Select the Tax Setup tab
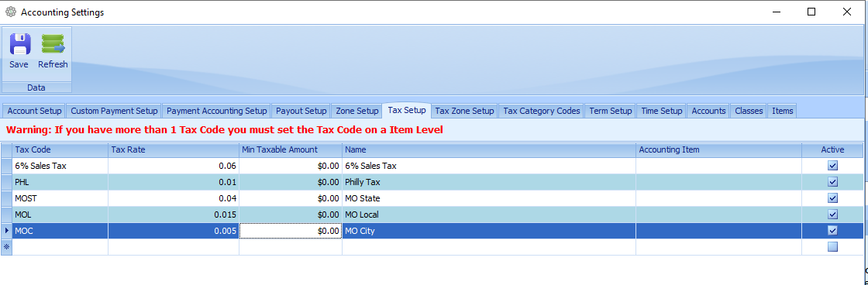The width and height of the screenshot is (868, 285). pos(407,110)
